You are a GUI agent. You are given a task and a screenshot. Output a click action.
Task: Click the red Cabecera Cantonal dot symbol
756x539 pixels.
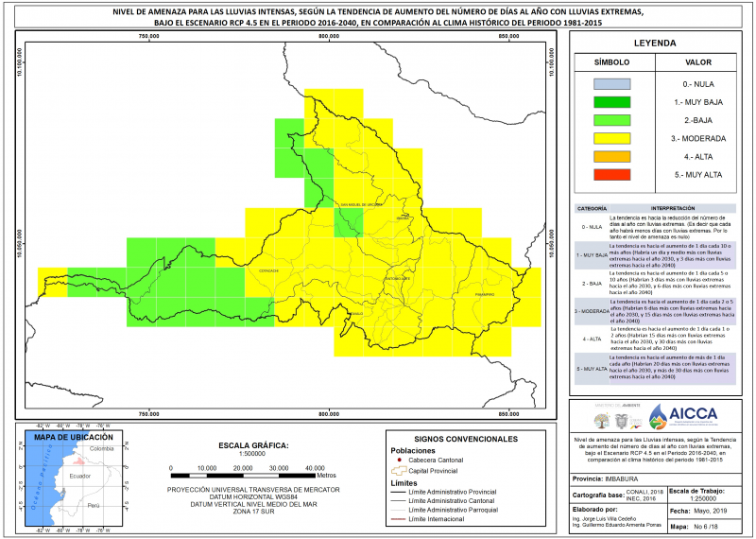tap(400, 460)
